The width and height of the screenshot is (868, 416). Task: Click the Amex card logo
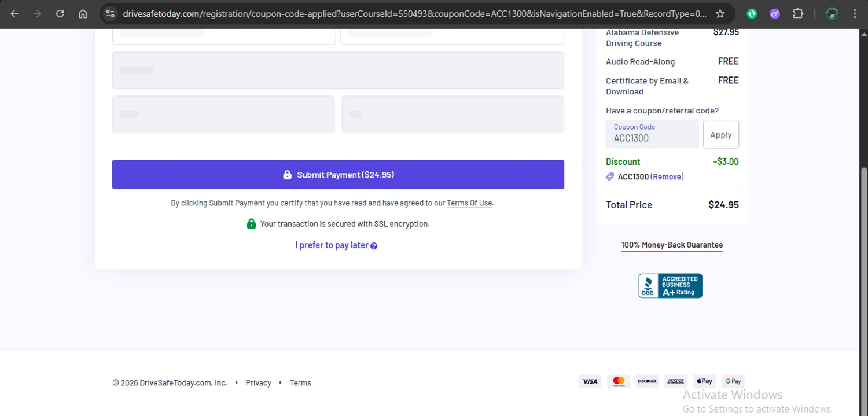pyautogui.click(x=676, y=381)
